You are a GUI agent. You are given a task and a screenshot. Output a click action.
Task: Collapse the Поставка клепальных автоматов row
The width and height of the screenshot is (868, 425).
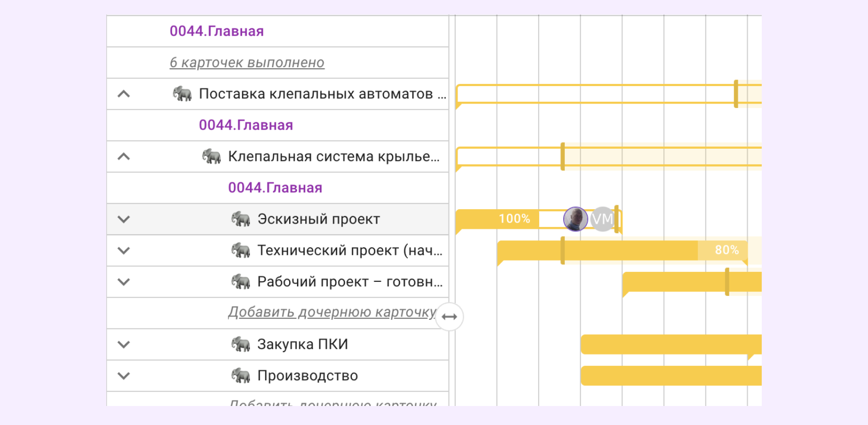(x=124, y=94)
